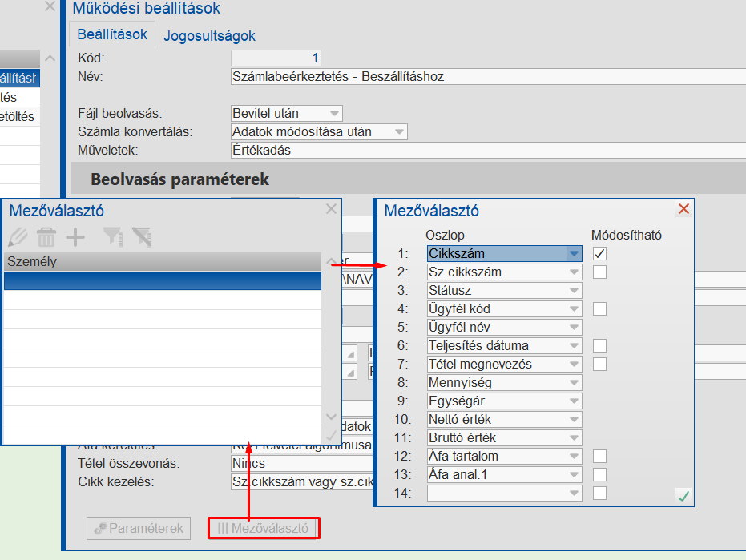This screenshot has height=560, width=746.
Task: Close the right Mezőválasztó with red X
Action: [x=683, y=209]
